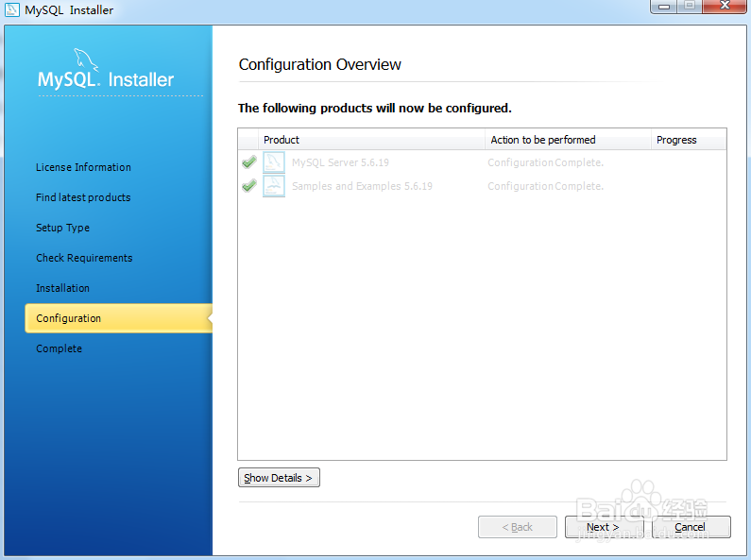Select Samples and Examples 5.6.19 row text
The width and height of the screenshot is (751, 560).
[362, 186]
